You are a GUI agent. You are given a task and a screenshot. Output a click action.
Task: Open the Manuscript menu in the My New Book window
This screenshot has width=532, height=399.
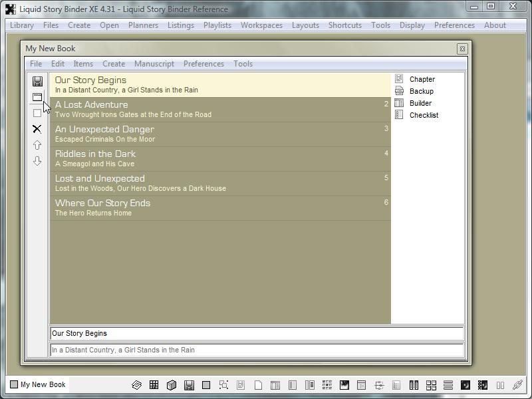pyautogui.click(x=154, y=64)
